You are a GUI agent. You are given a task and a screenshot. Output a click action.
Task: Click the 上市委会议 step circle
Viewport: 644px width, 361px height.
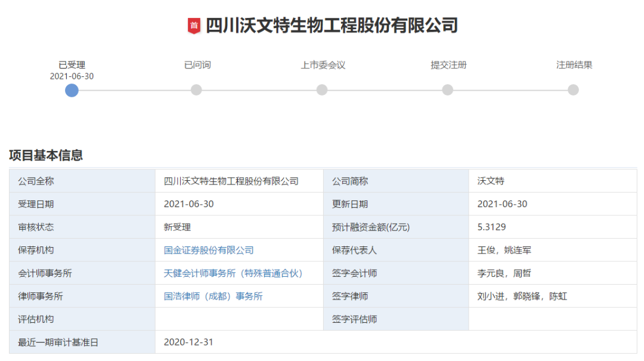322,90
